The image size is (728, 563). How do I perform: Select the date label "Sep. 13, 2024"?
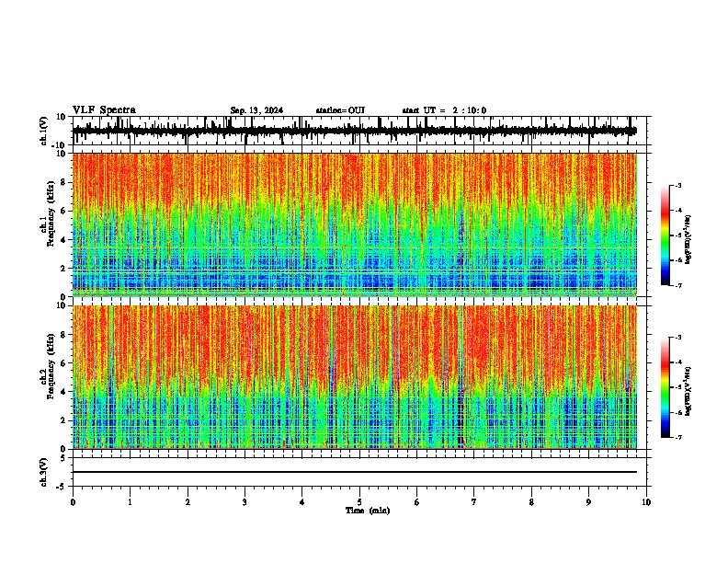(x=256, y=110)
